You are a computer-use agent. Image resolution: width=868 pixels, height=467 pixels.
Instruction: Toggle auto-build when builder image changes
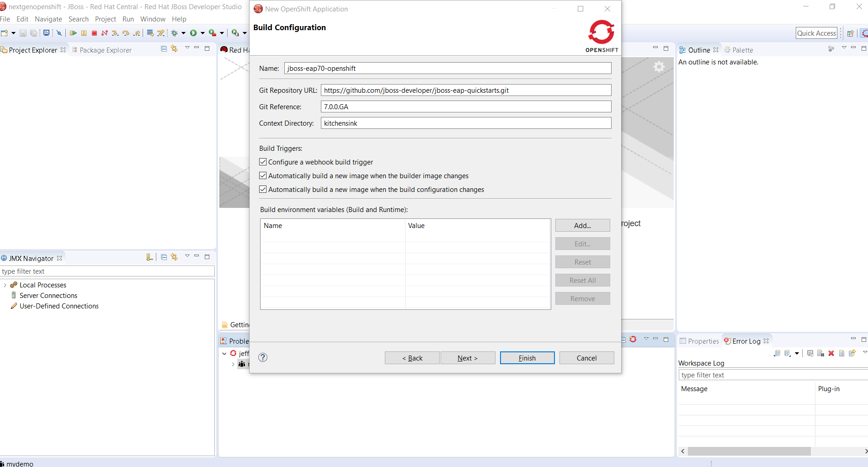(x=263, y=175)
